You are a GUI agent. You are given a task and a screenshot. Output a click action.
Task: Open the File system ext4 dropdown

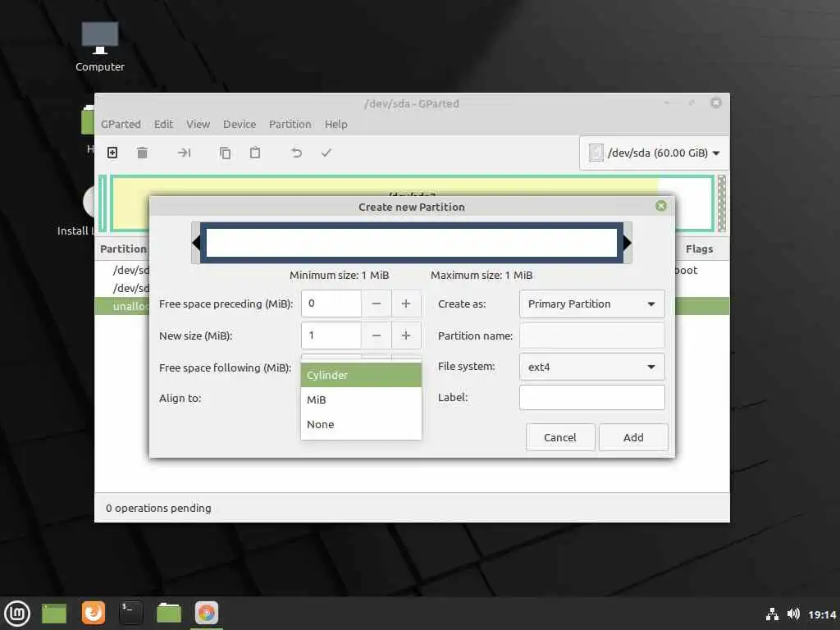pos(592,367)
